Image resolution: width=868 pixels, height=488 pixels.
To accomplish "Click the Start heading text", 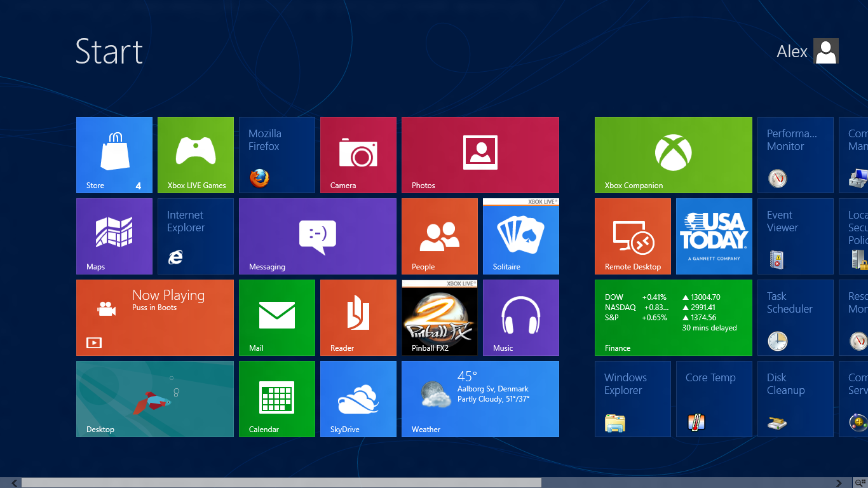I will [109, 51].
